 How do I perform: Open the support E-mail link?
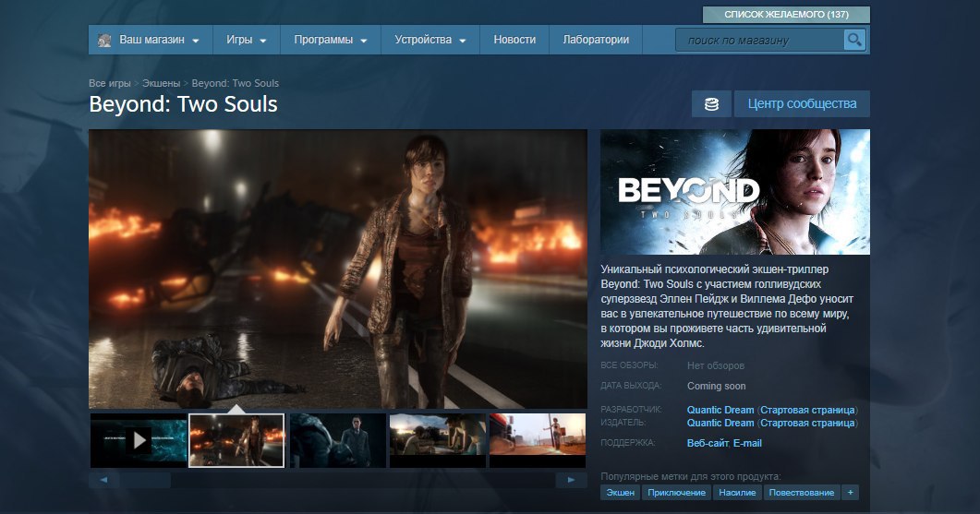pos(747,443)
